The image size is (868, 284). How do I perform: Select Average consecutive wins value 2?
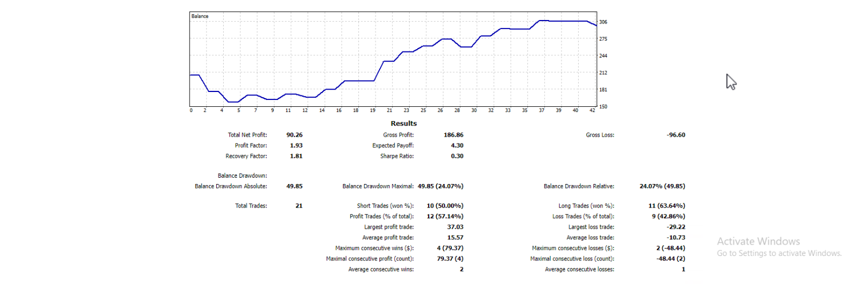click(461, 270)
